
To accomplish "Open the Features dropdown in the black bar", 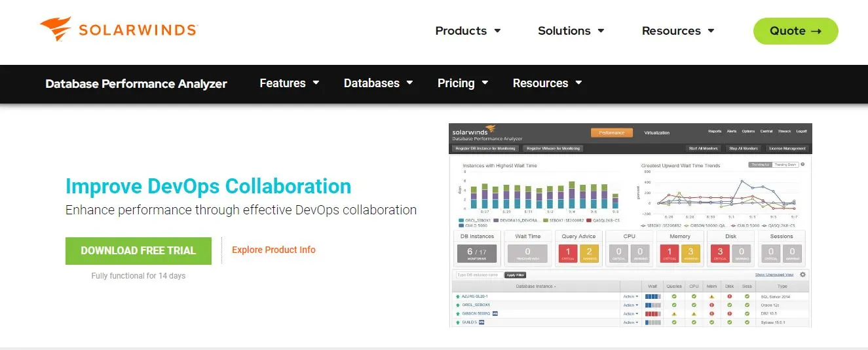I will (289, 83).
